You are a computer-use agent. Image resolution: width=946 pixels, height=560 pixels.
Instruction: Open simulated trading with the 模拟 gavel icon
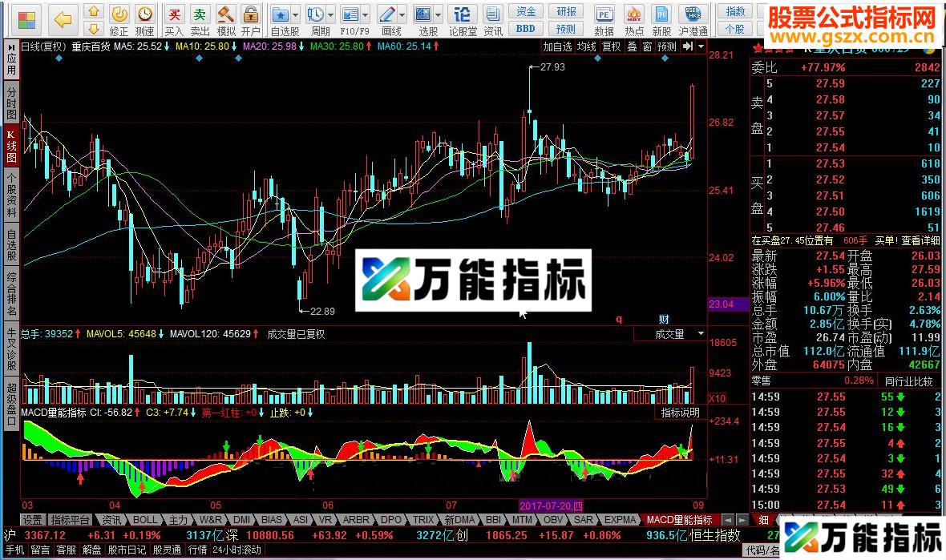225,16
